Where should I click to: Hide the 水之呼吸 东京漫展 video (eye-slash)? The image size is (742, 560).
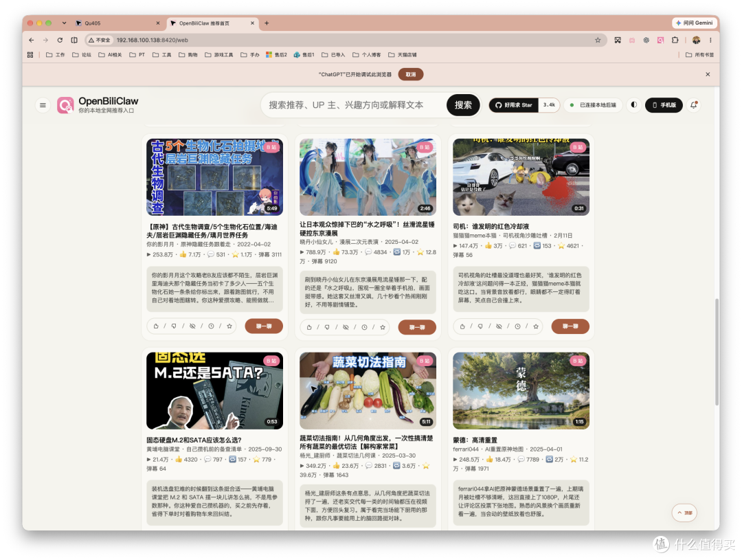346,327
